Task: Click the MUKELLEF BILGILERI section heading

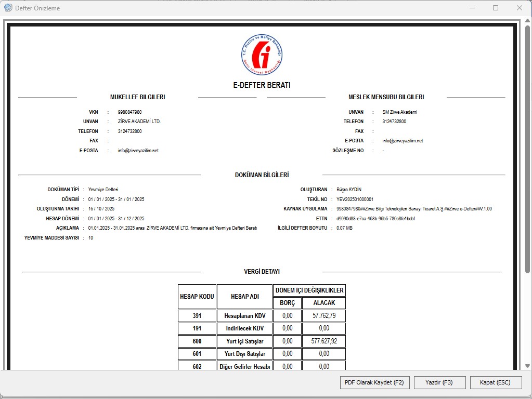Action: tap(137, 97)
